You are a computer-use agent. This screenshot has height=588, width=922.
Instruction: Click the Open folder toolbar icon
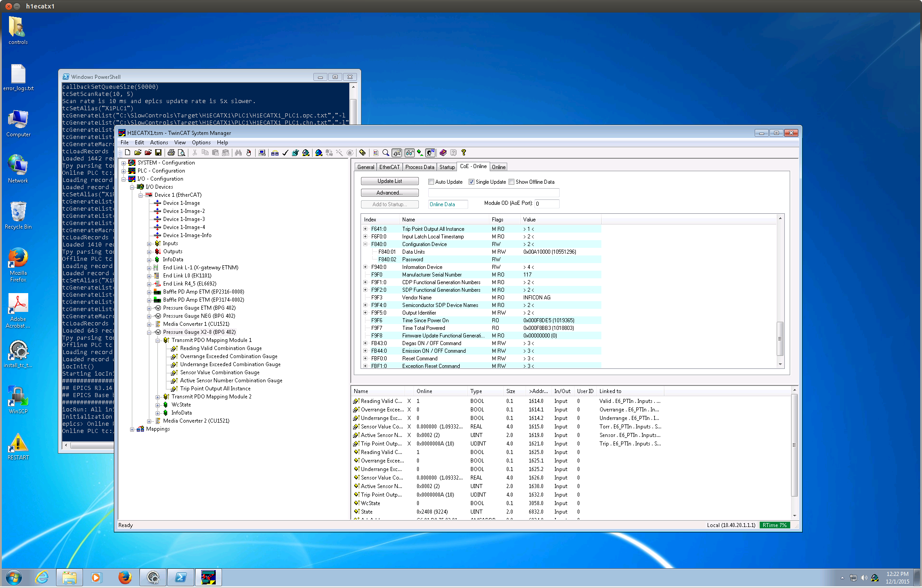click(x=138, y=153)
